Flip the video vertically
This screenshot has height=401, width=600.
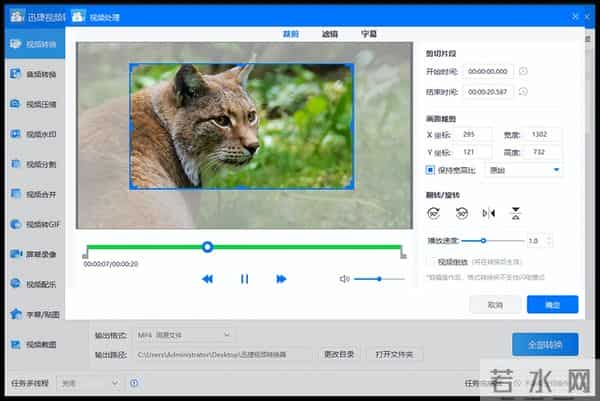click(516, 213)
